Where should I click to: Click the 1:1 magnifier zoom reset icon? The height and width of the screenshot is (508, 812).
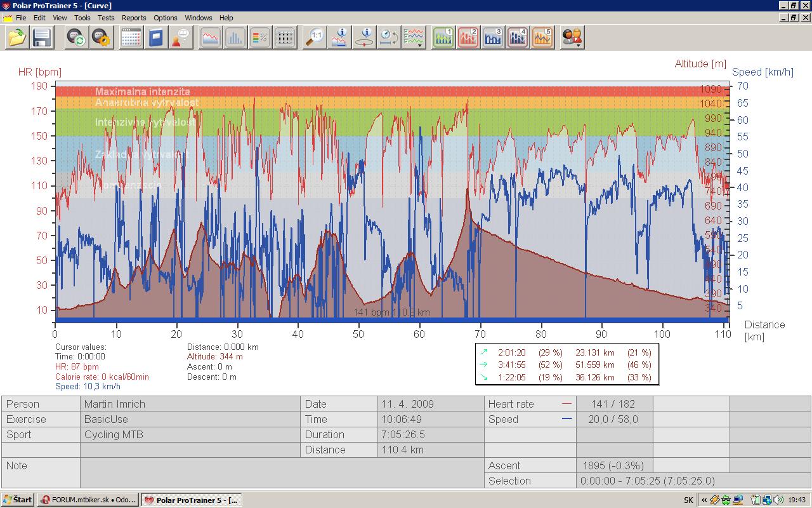point(315,37)
